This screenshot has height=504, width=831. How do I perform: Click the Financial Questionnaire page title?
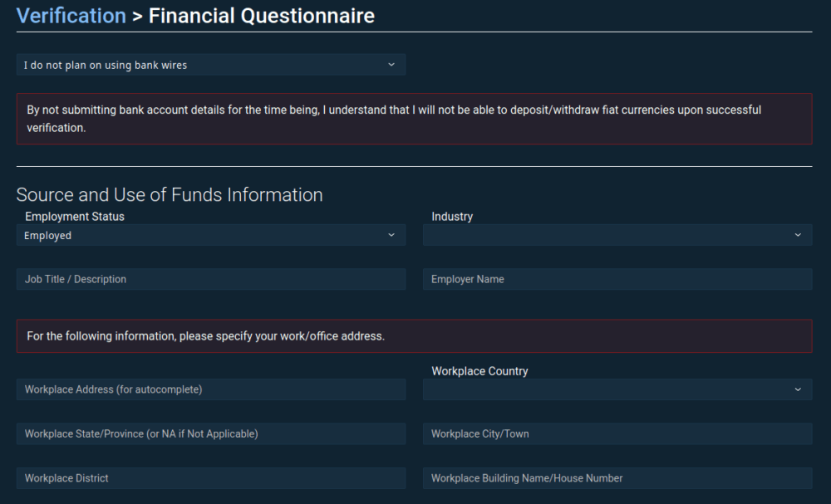click(x=261, y=15)
